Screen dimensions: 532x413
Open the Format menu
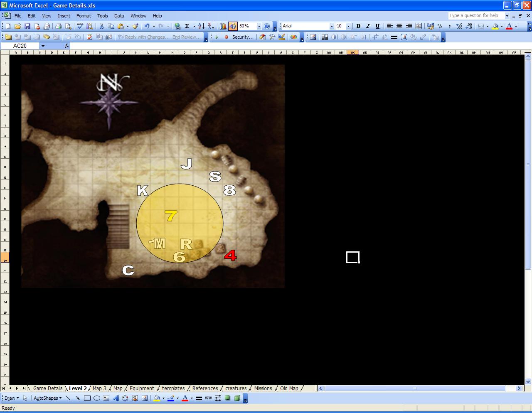tap(84, 16)
